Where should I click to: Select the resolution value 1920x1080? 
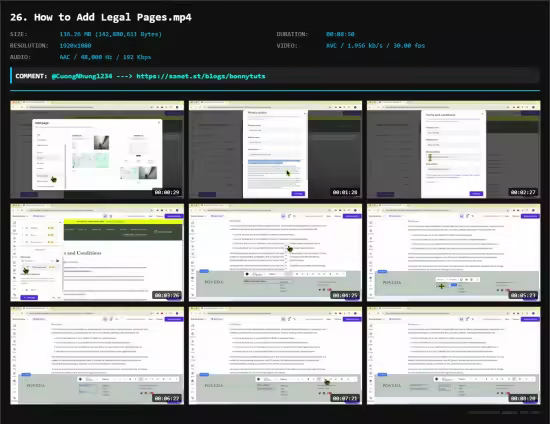tap(75, 46)
